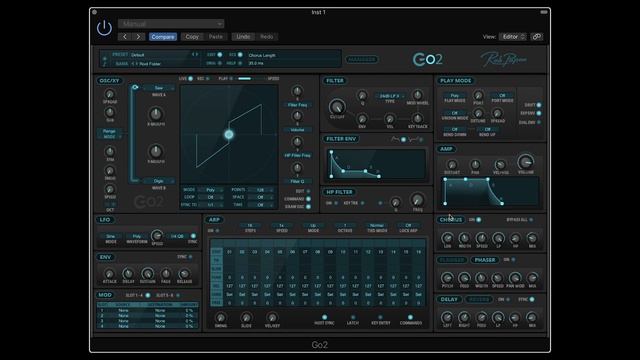640x360 pixels.
Task: Select the Delay effect tab
Action: 449,299
